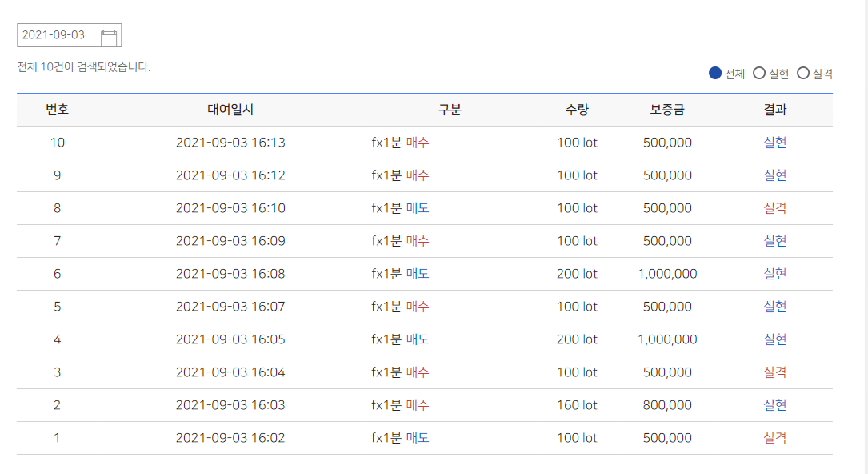
Task: Click 실격 result for row 1
Action: tap(775, 438)
